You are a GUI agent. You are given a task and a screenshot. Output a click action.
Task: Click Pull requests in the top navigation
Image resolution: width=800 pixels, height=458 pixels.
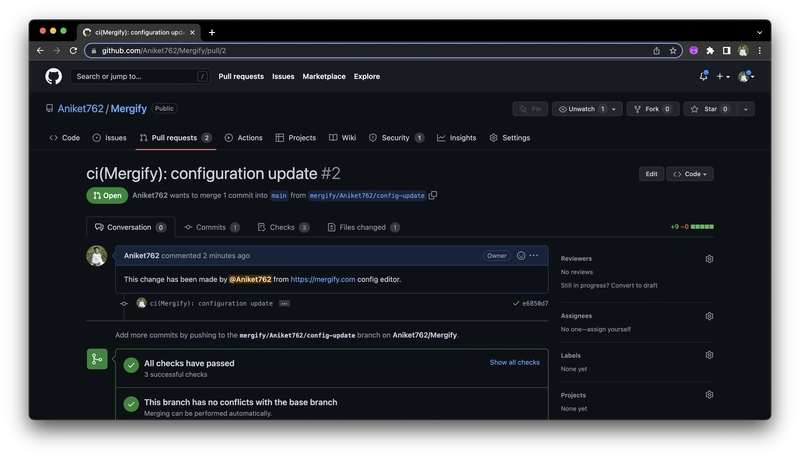(241, 77)
